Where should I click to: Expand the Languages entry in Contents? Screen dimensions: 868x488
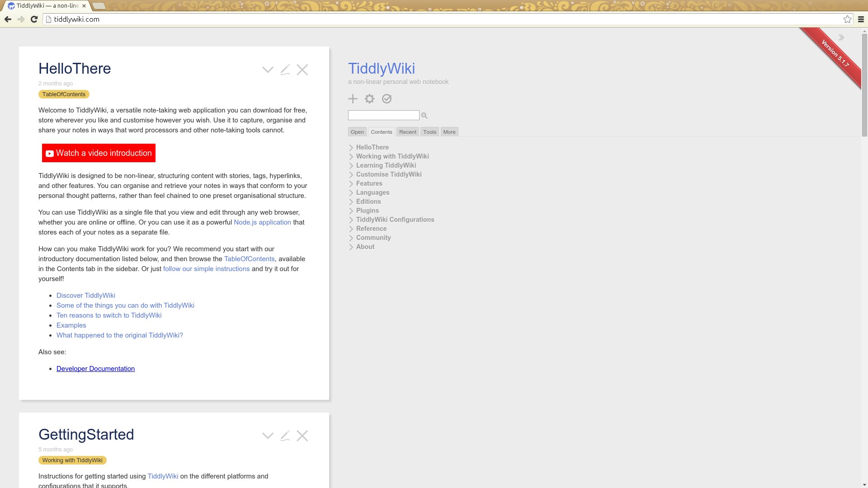tap(351, 193)
